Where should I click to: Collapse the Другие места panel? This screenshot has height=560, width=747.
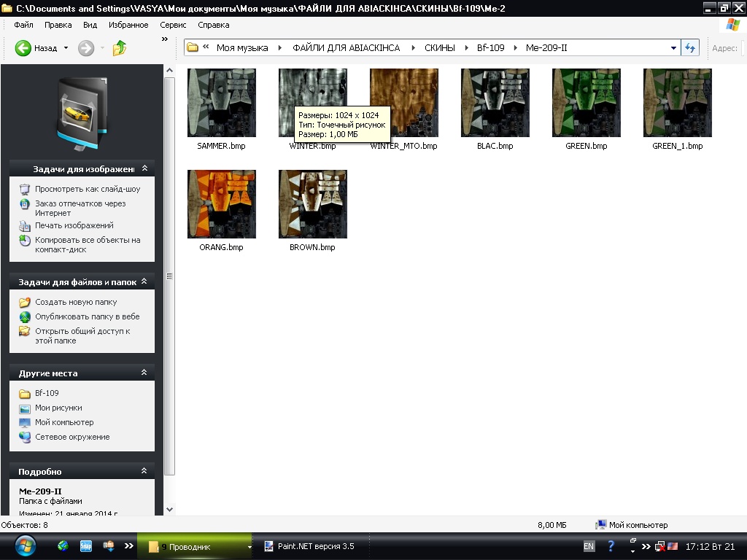(x=144, y=373)
